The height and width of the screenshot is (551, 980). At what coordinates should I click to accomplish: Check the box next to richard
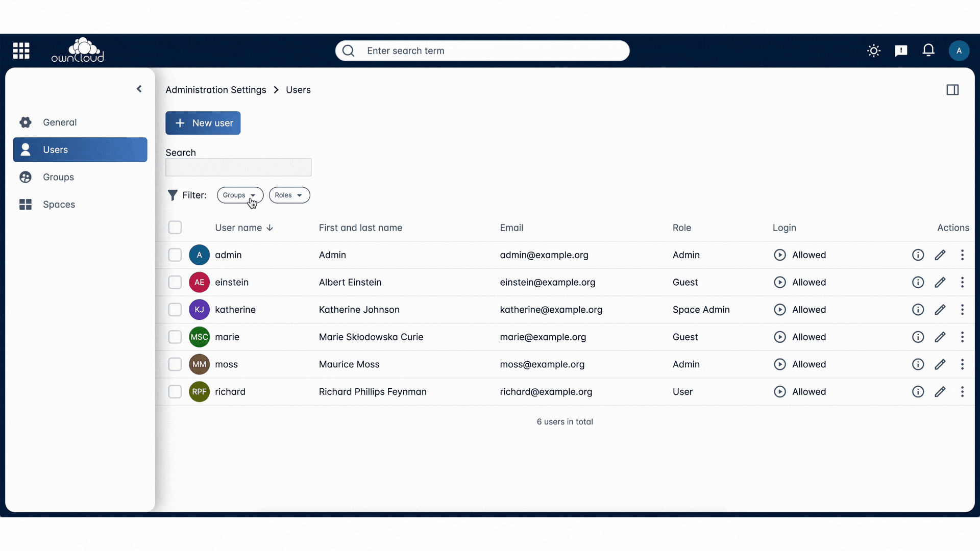(175, 392)
